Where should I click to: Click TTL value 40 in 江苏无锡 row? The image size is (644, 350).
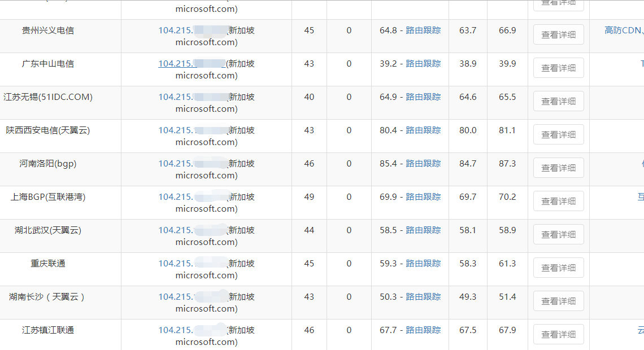click(309, 97)
